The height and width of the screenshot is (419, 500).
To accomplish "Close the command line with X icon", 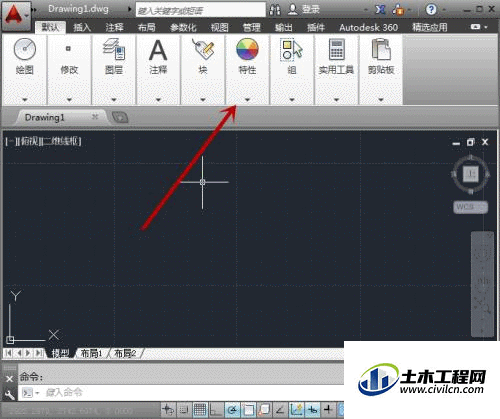I will point(10,379).
